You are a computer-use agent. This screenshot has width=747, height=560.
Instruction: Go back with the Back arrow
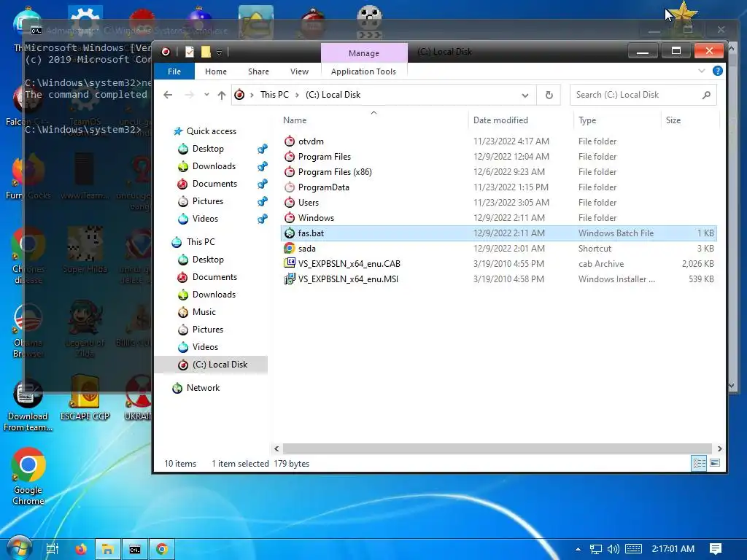pyautogui.click(x=168, y=95)
